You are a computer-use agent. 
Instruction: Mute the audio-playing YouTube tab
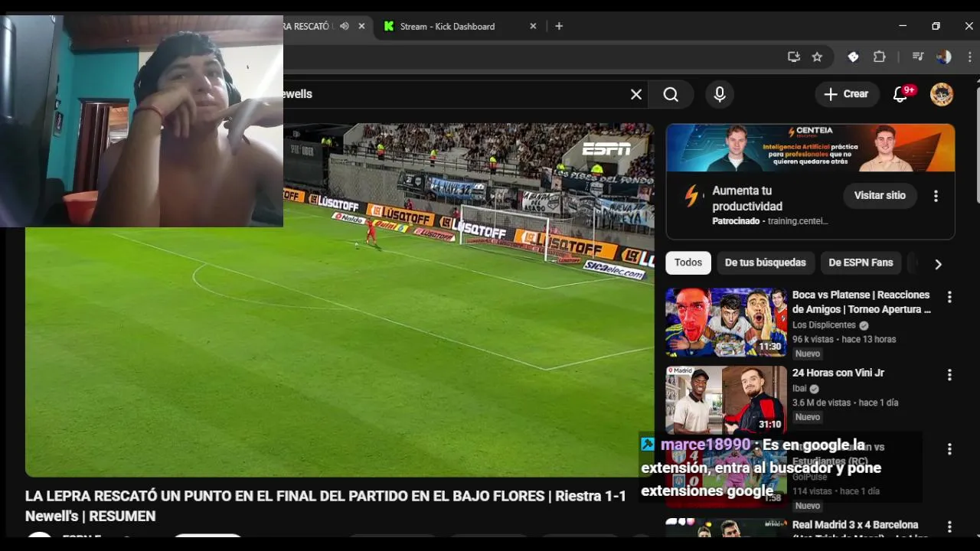pos(345,26)
